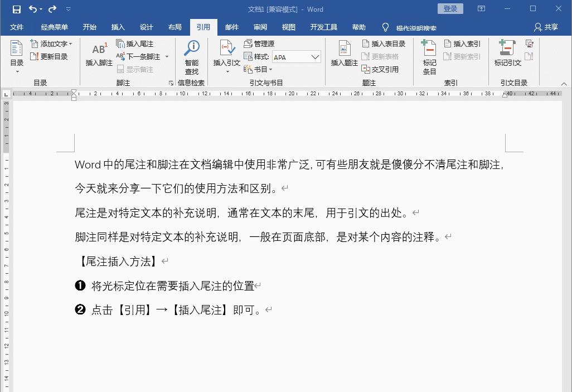Switch to the 视图 tab
Screen dimensions: 572x392
pos(289,27)
